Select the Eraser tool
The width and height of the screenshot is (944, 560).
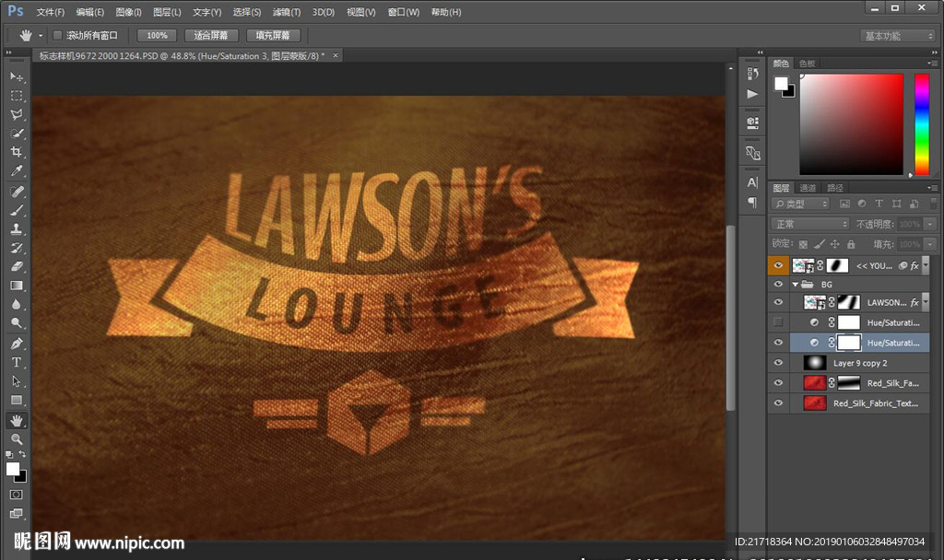[x=17, y=267]
